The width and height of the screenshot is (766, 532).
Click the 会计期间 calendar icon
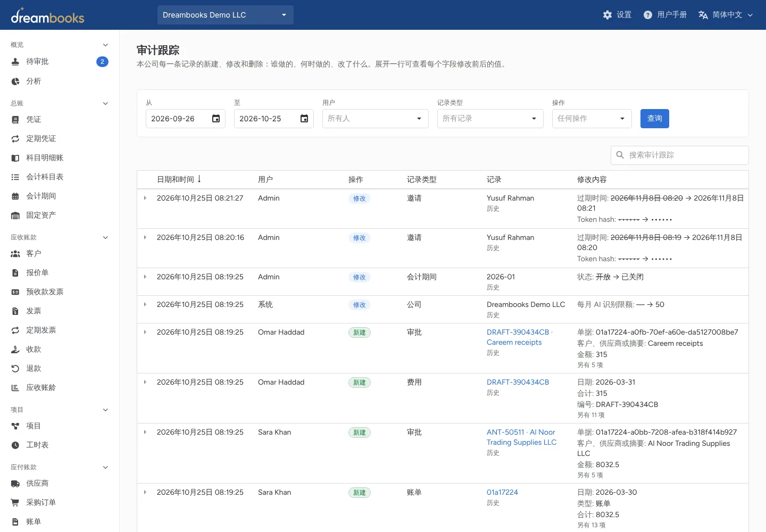15,196
